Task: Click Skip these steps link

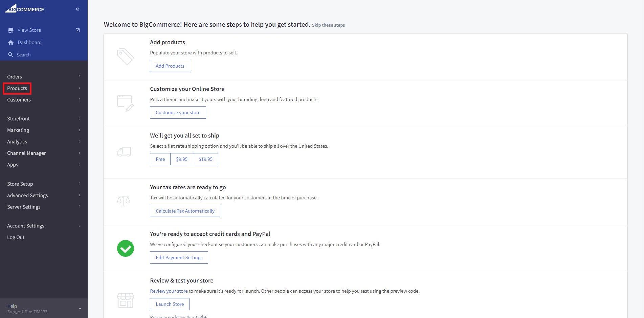Action: (x=328, y=25)
